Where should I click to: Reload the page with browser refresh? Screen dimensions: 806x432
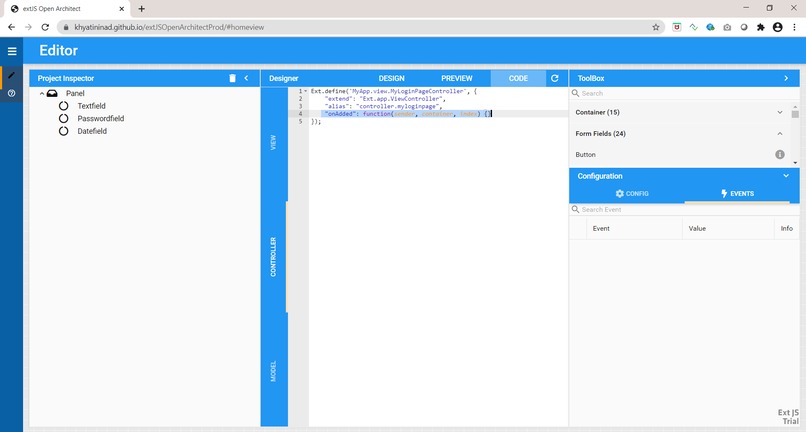pyautogui.click(x=45, y=27)
